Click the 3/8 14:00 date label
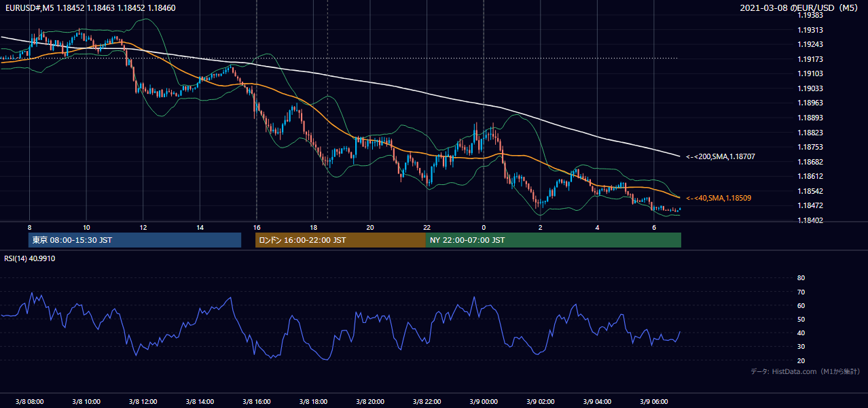This screenshot has width=868, height=408. point(200,401)
